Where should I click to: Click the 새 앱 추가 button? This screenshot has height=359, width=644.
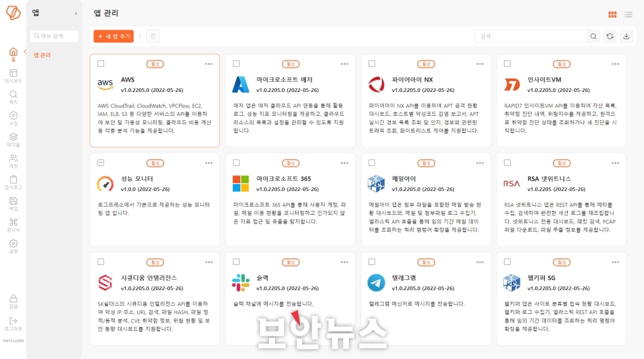coord(114,36)
